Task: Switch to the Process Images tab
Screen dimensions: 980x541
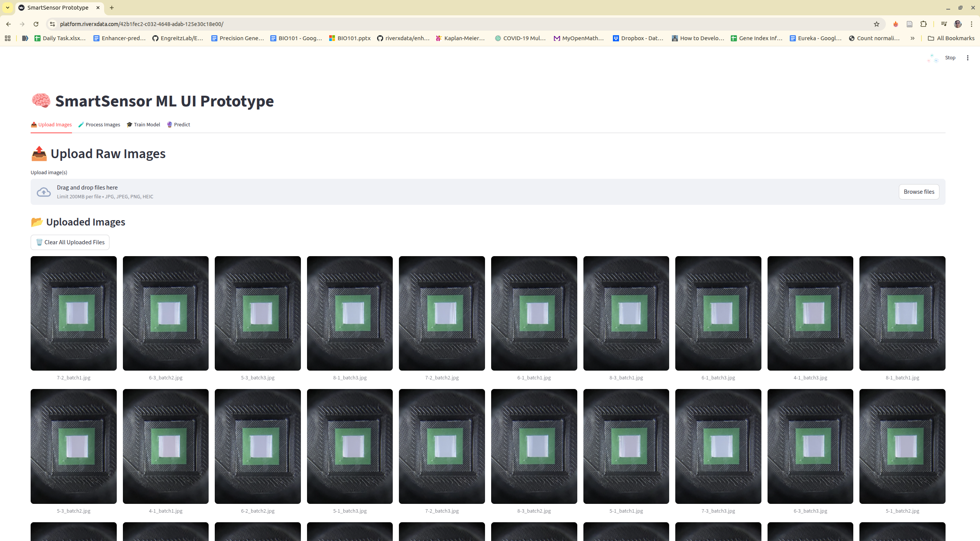Action: 99,125
